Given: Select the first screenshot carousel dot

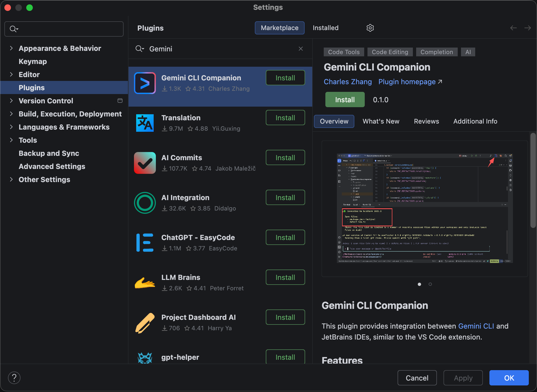Looking at the screenshot, I should [419, 284].
